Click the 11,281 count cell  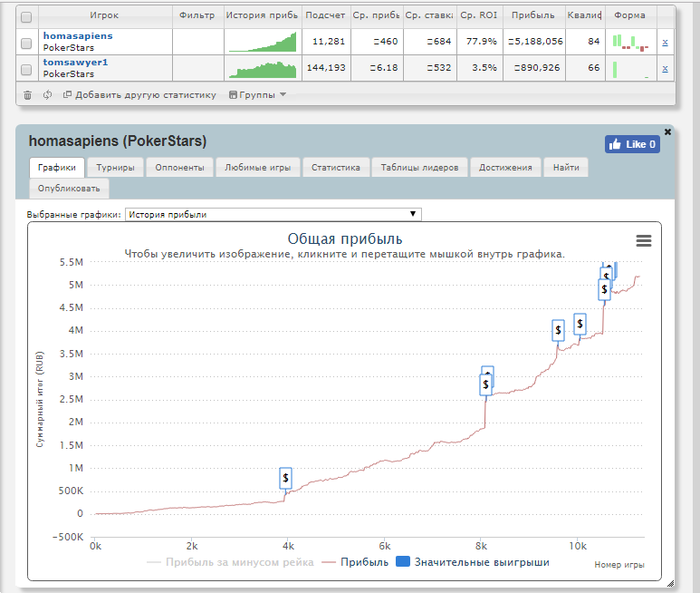[328, 42]
